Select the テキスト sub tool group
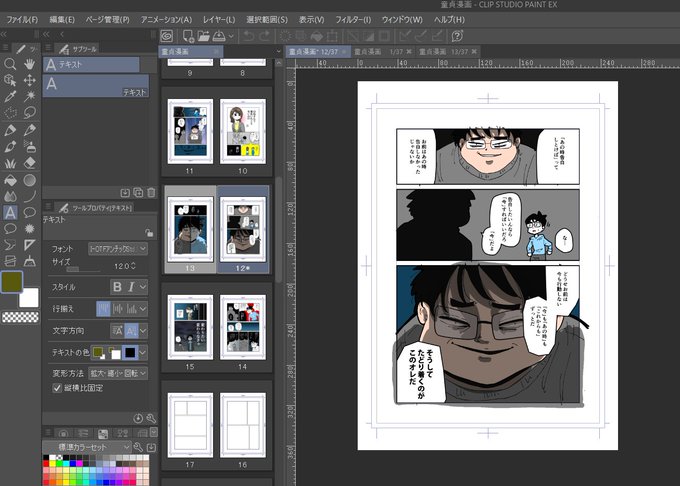This screenshot has width=680, height=486. [91, 65]
